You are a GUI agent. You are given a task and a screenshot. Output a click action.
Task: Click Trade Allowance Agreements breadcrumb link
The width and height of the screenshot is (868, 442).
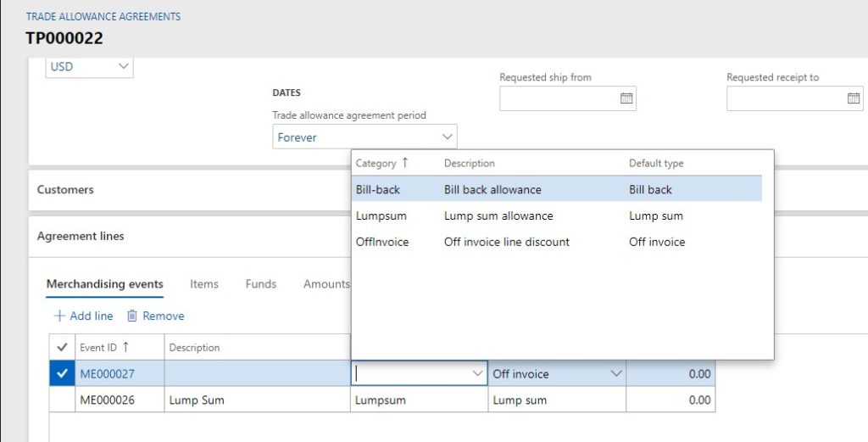(103, 16)
